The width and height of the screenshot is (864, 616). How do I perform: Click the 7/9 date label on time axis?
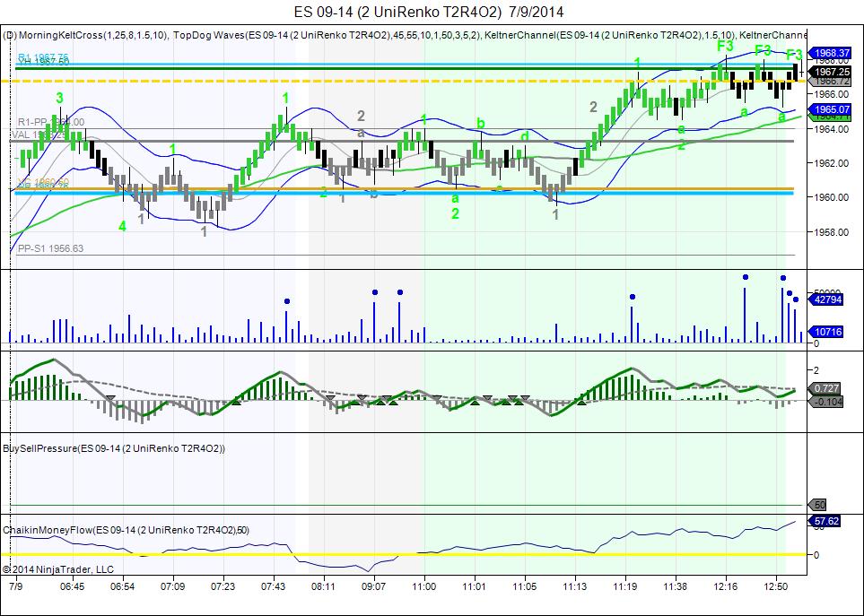[16, 586]
